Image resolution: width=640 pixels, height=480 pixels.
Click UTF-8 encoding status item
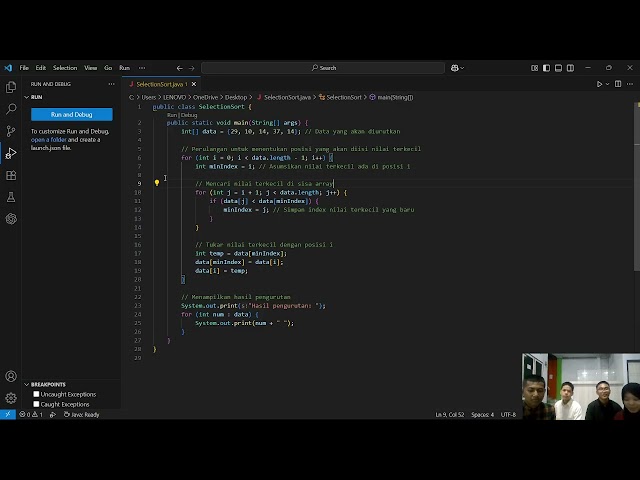[x=508, y=414]
